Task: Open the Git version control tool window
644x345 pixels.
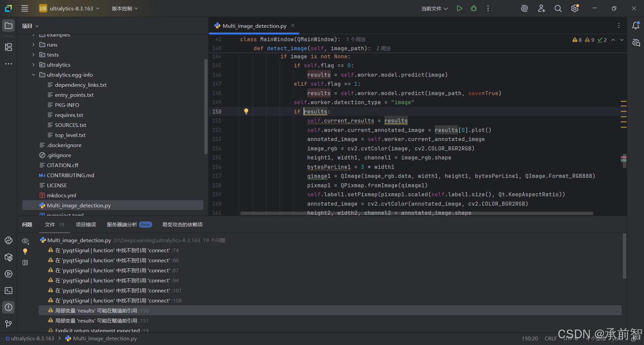Action: [9, 324]
